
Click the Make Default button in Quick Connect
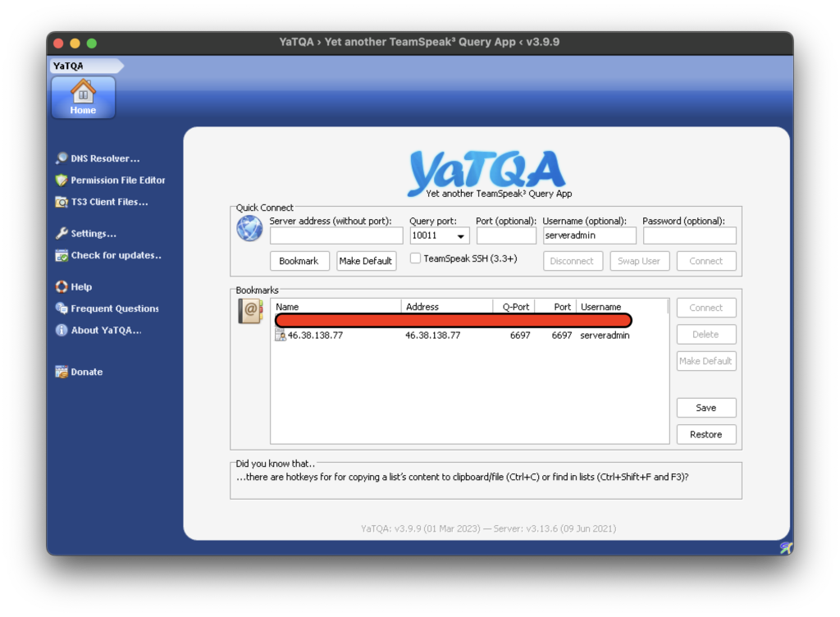click(366, 261)
